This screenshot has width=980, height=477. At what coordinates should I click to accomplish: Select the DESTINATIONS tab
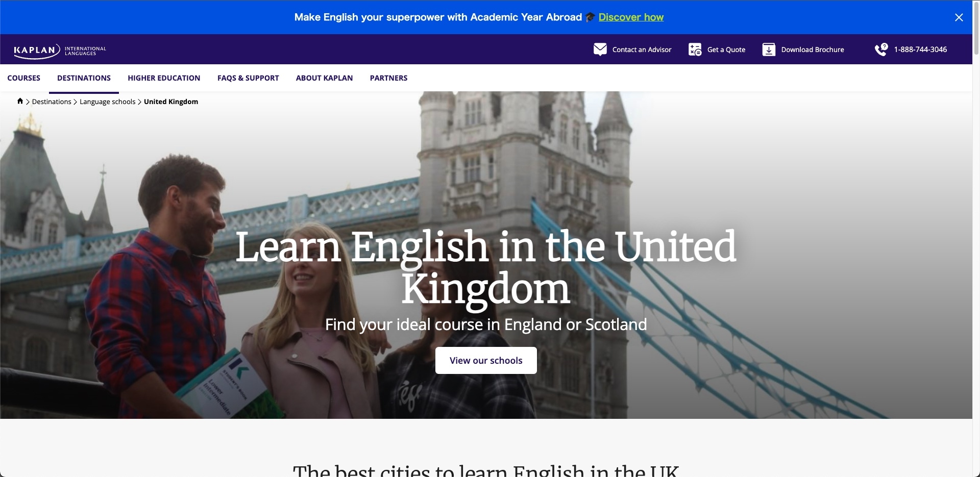point(84,78)
